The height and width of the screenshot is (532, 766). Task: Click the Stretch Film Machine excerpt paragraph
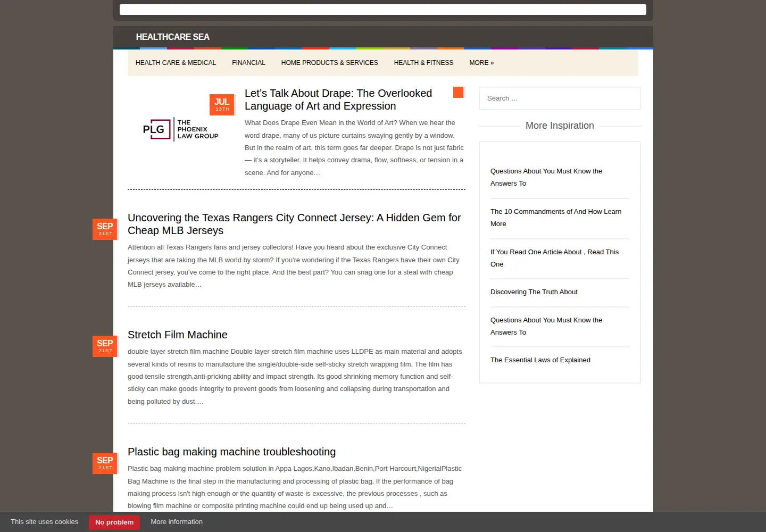point(295,377)
